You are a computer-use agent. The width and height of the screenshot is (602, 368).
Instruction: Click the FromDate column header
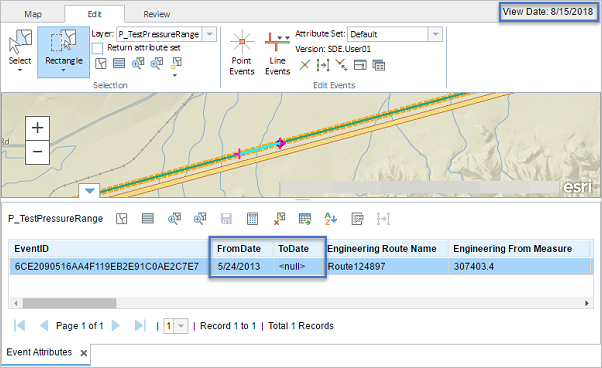242,249
